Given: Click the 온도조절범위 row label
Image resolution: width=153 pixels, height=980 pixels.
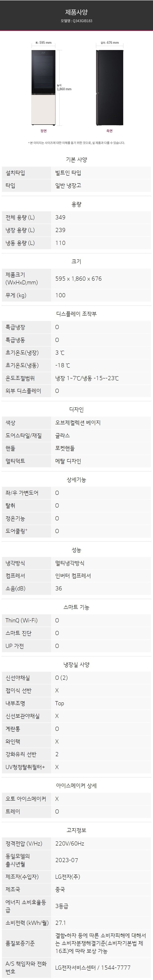Looking at the screenshot, I should (20, 378).
